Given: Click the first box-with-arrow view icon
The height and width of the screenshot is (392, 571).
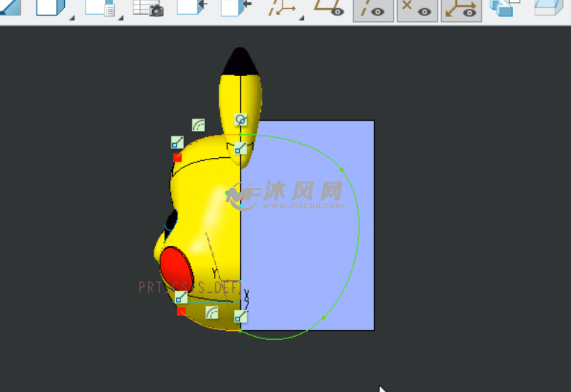Looking at the screenshot, I should (x=192, y=7).
